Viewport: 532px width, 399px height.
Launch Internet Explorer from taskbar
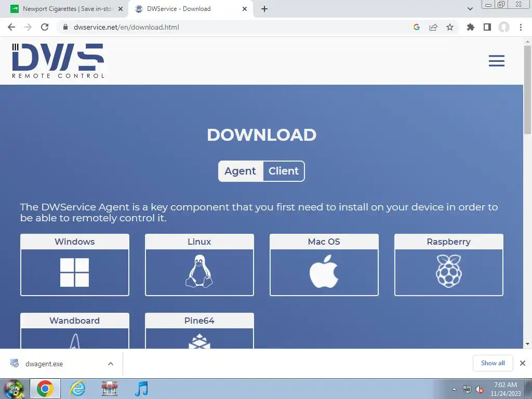click(x=78, y=389)
